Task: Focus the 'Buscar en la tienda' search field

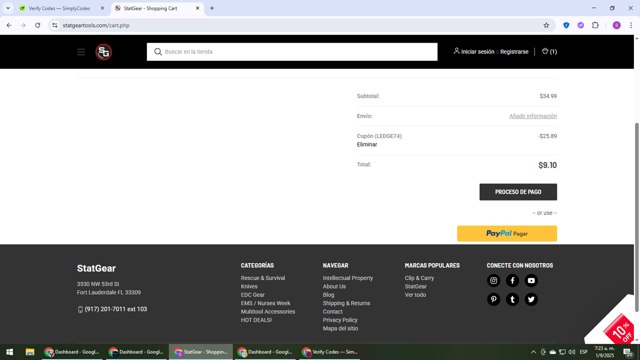Action: pyautogui.click(x=292, y=52)
